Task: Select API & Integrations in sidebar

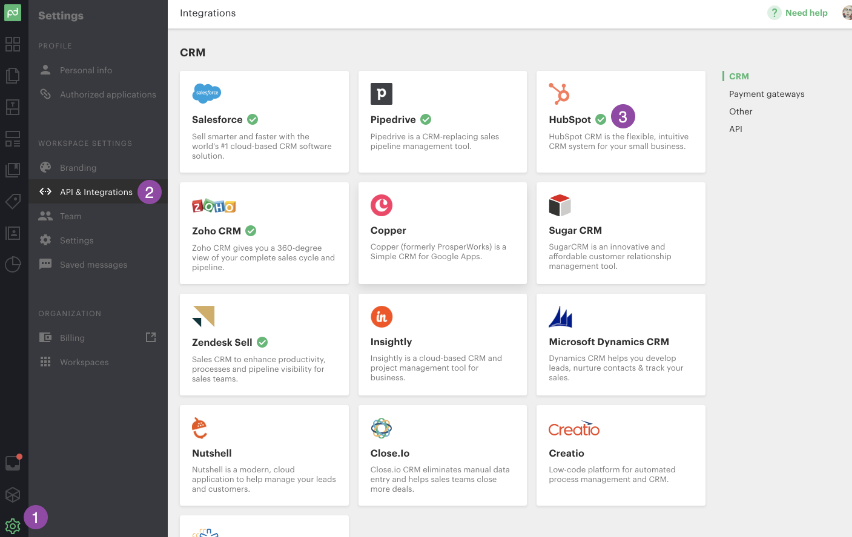Action: pos(98,192)
